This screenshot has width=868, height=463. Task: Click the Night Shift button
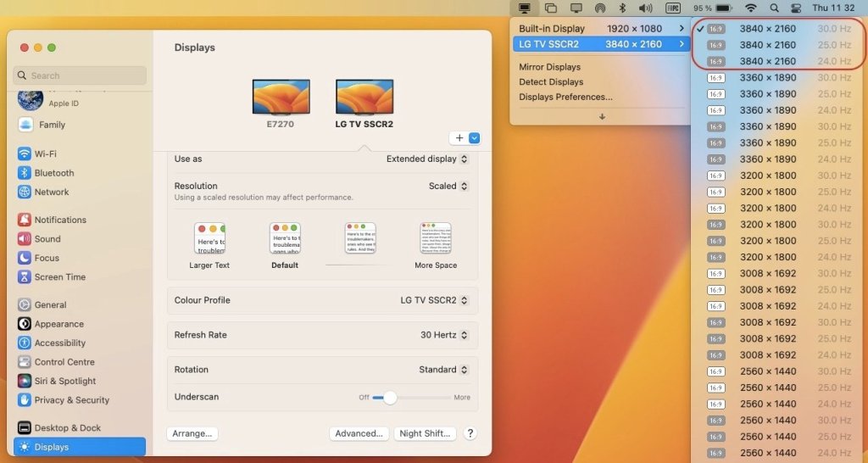425,433
